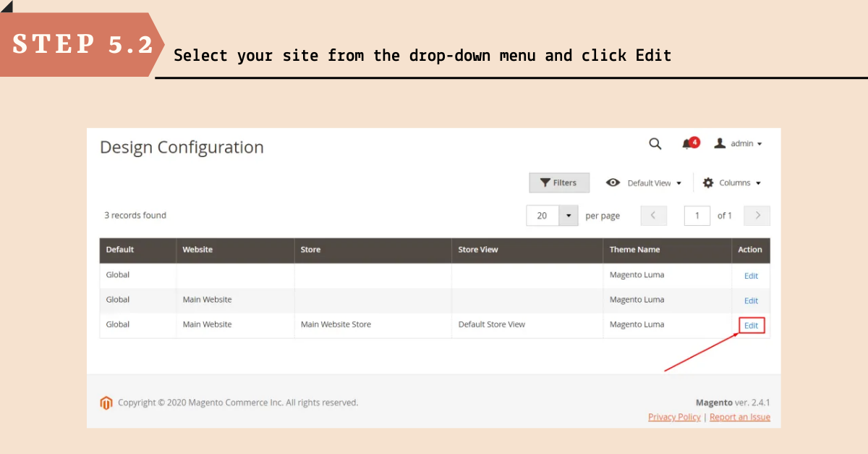Go to previous page arrow
Image resolution: width=868 pixels, height=454 pixels.
(654, 216)
